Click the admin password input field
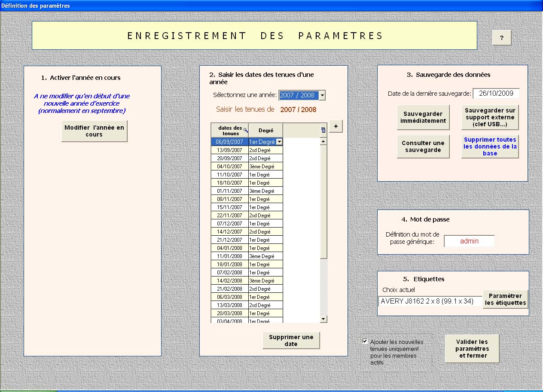This screenshot has height=392, width=543. (x=469, y=241)
